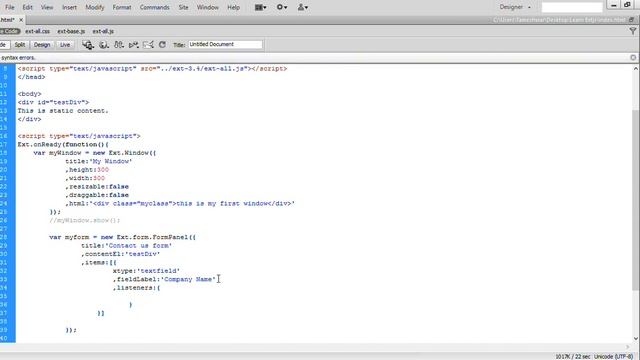640x360 pixels.
Task: Click the commented //myWindow.show(); line
Action: click(84, 220)
